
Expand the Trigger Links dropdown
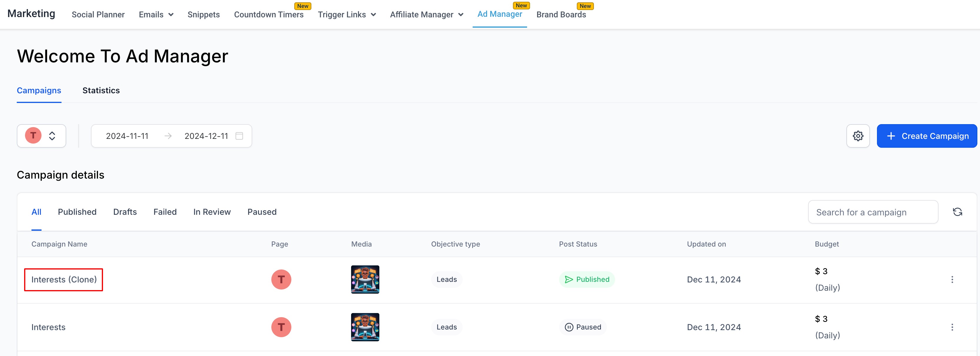347,14
